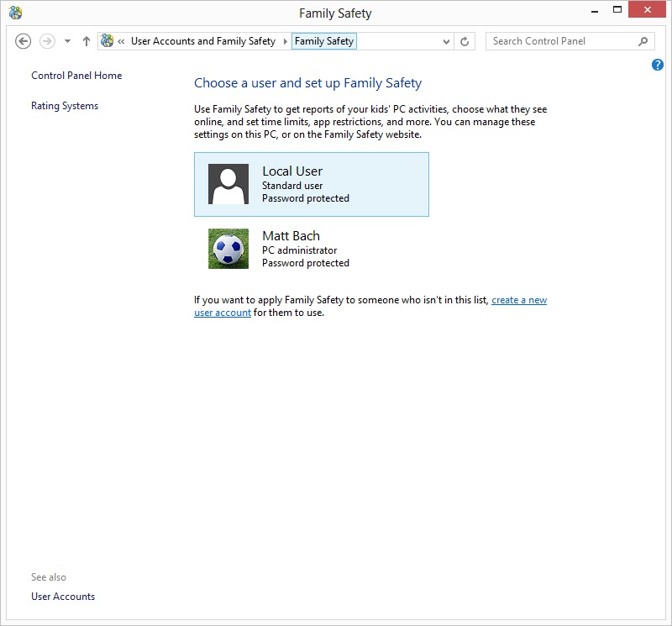The width and height of the screenshot is (672, 626).
Task: Refresh the Family Safety page
Action: click(x=465, y=41)
